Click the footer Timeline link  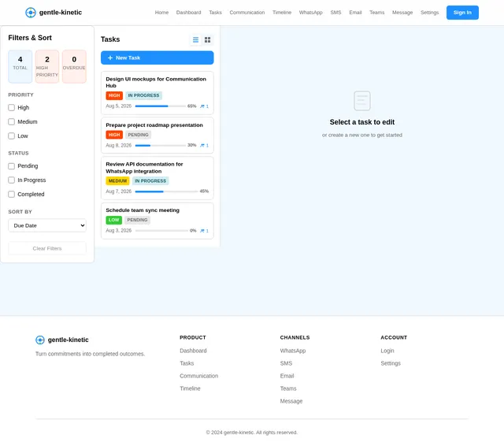(x=190, y=388)
